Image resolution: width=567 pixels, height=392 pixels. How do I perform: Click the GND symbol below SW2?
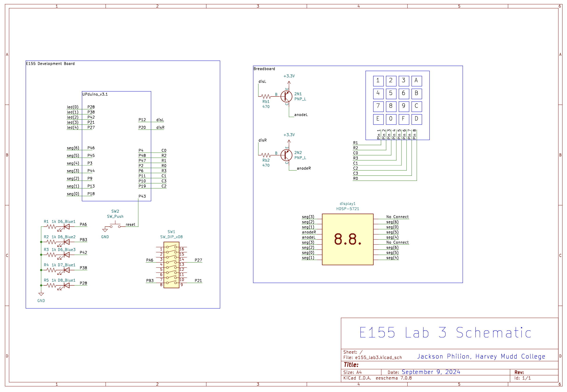(105, 230)
